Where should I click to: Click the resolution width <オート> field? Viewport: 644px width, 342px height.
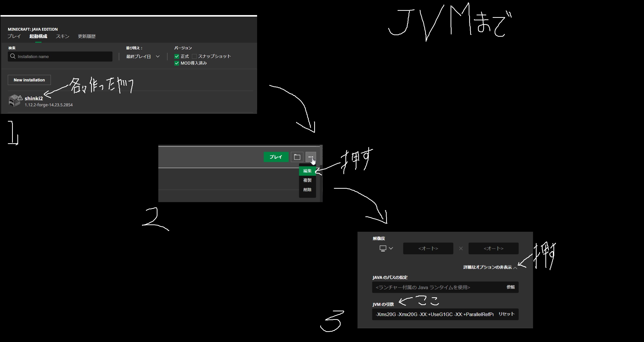(428, 248)
